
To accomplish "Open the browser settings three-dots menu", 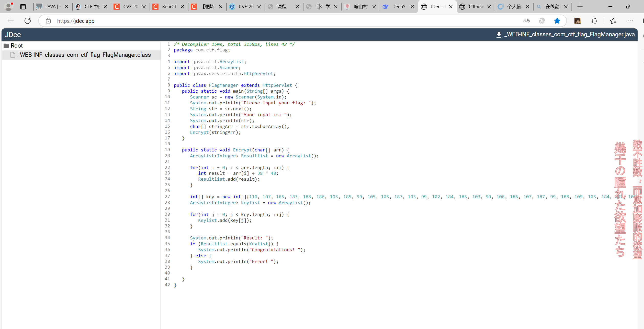I will point(630,21).
